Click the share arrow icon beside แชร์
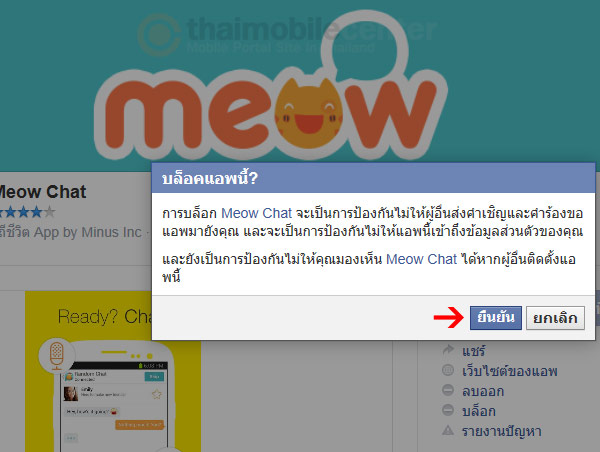The image size is (600, 452). coord(448,349)
